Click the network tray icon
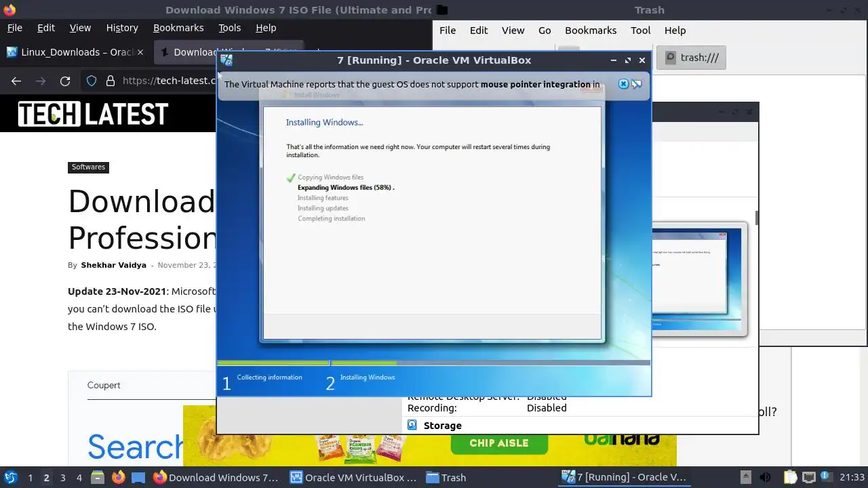Viewport: 868px width, 488px height. (809, 477)
